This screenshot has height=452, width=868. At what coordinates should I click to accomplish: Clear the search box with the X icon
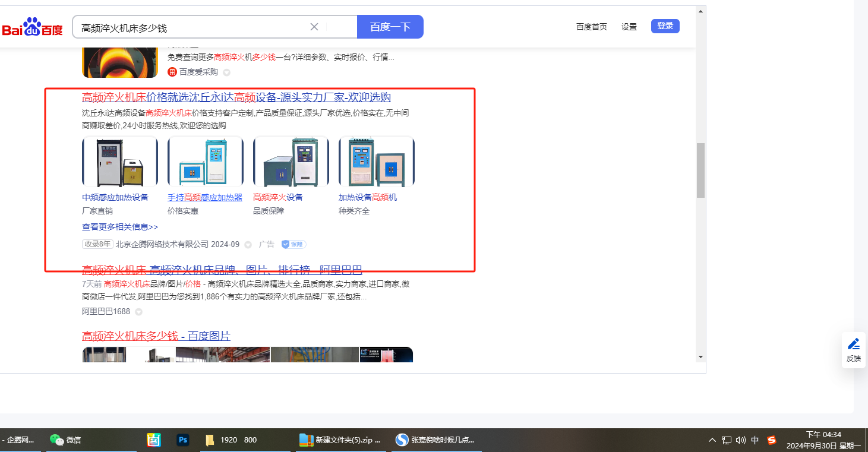click(x=314, y=27)
